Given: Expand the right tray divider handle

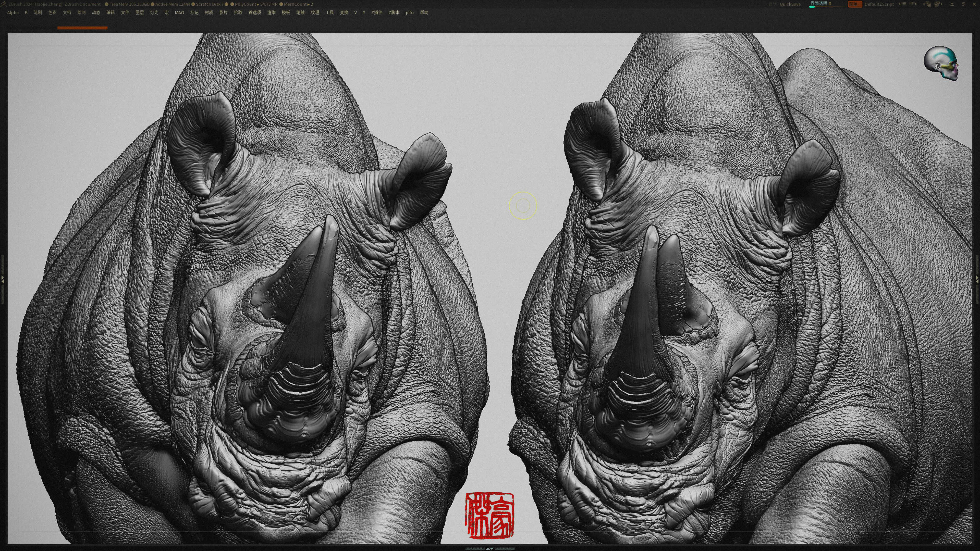Looking at the screenshot, I should [977, 280].
